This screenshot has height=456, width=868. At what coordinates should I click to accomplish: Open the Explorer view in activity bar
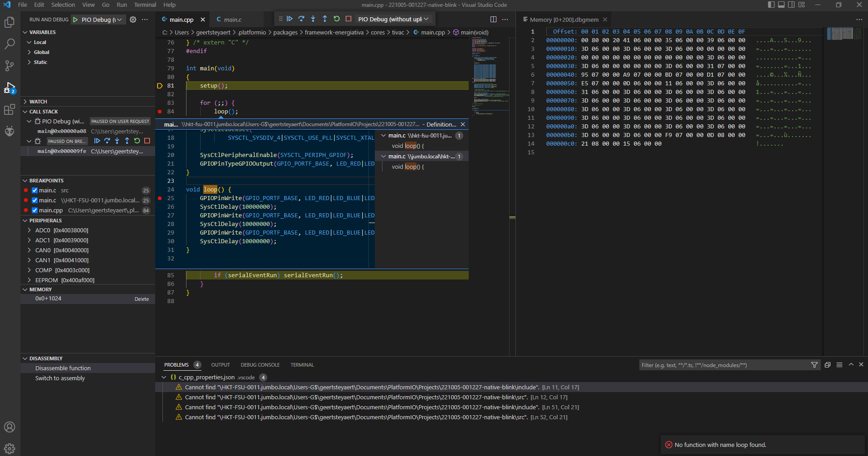point(10,22)
